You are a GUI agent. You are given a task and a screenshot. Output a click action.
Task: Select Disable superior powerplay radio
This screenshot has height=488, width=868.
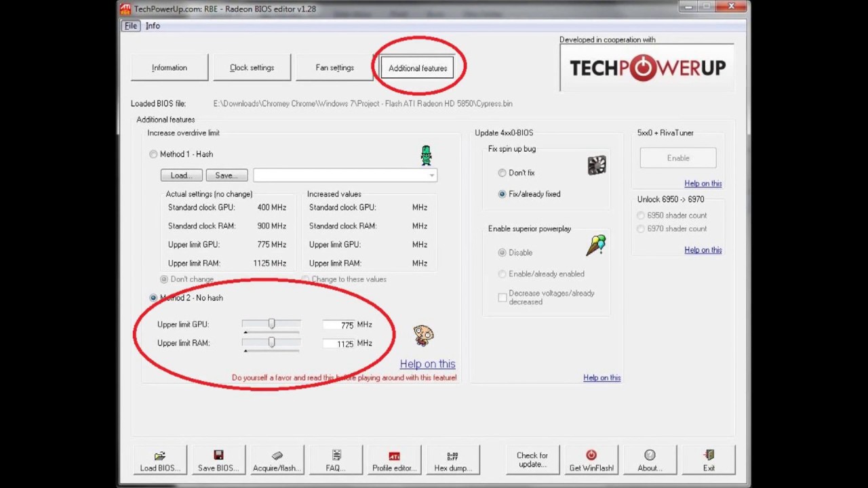[502, 253]
